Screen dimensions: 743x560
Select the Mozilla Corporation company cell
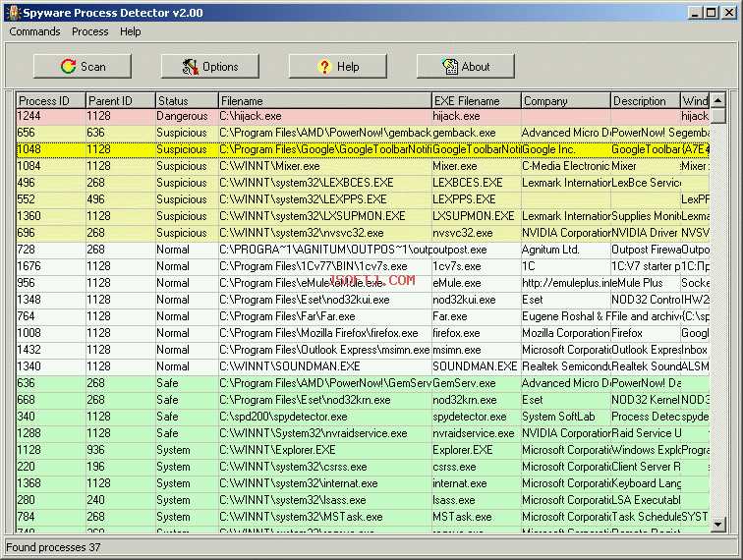[x=566, y=333]
